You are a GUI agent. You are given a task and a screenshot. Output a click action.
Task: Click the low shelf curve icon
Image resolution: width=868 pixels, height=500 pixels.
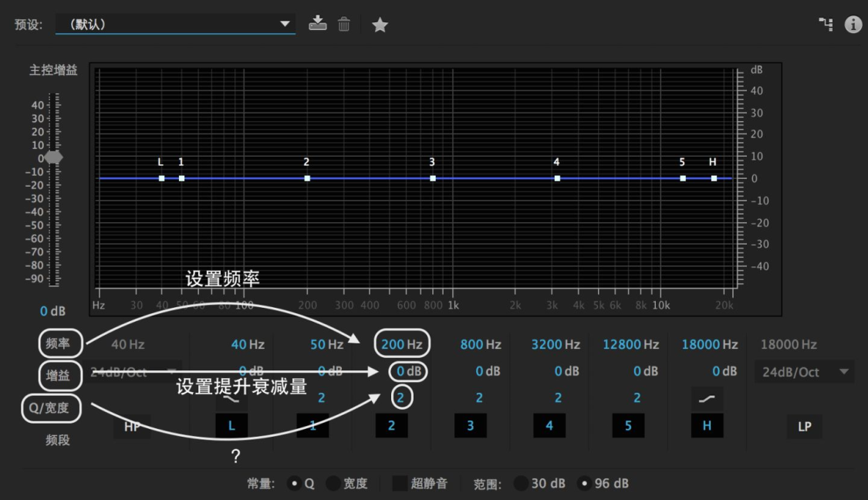(231, 398)
